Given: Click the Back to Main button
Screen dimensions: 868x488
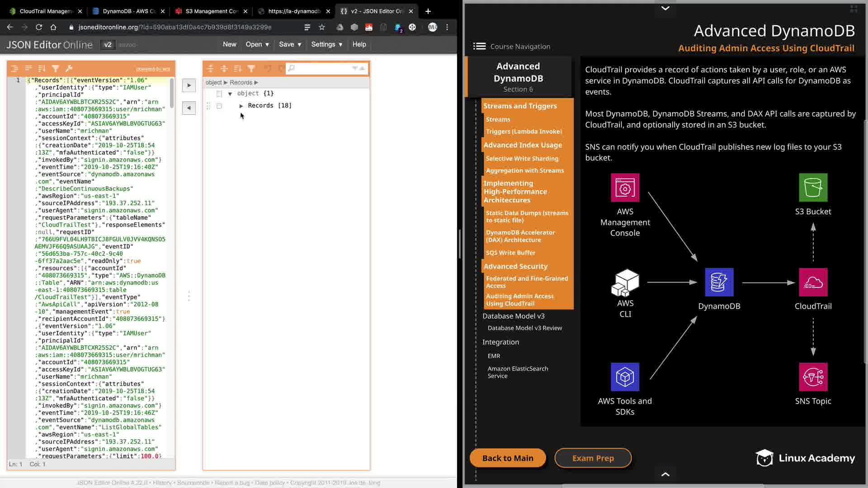Looking at the screenshot, I should [x=508, y=458].
